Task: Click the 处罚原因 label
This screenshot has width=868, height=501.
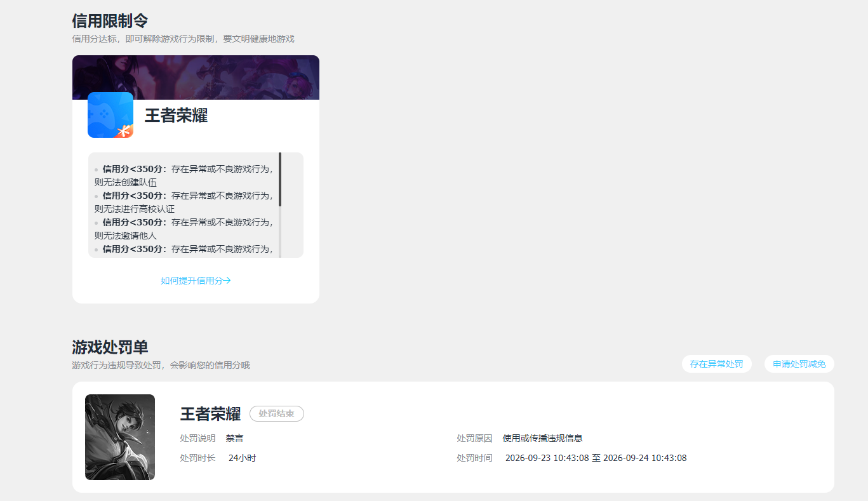Action: [x=474, y=438]
